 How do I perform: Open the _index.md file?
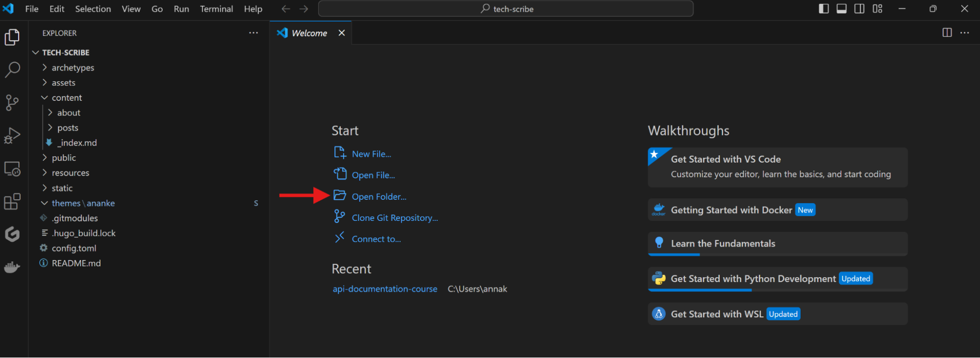[x=77, y=143]
